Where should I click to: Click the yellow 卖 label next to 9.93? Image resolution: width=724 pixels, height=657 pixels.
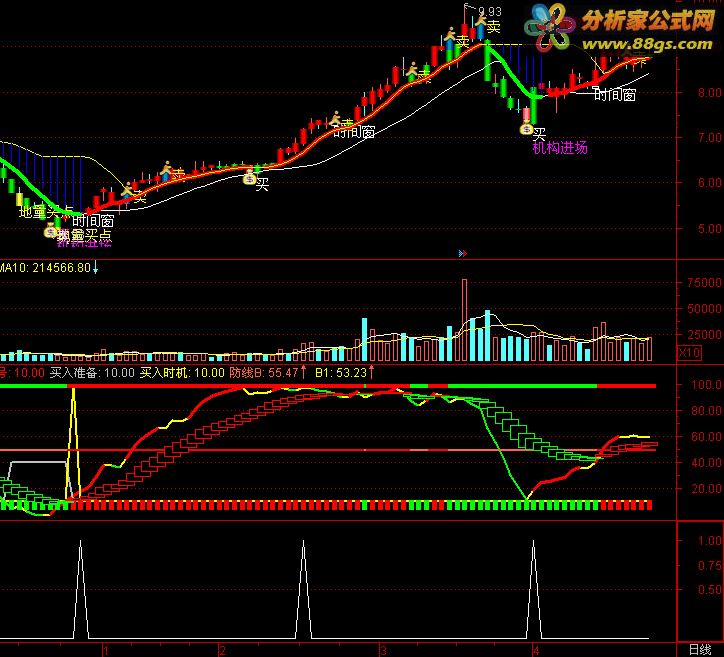[494, 27]
